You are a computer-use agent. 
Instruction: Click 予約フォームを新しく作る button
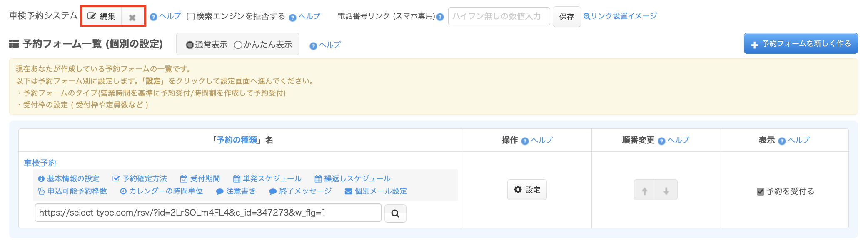(x=801, y=43)
